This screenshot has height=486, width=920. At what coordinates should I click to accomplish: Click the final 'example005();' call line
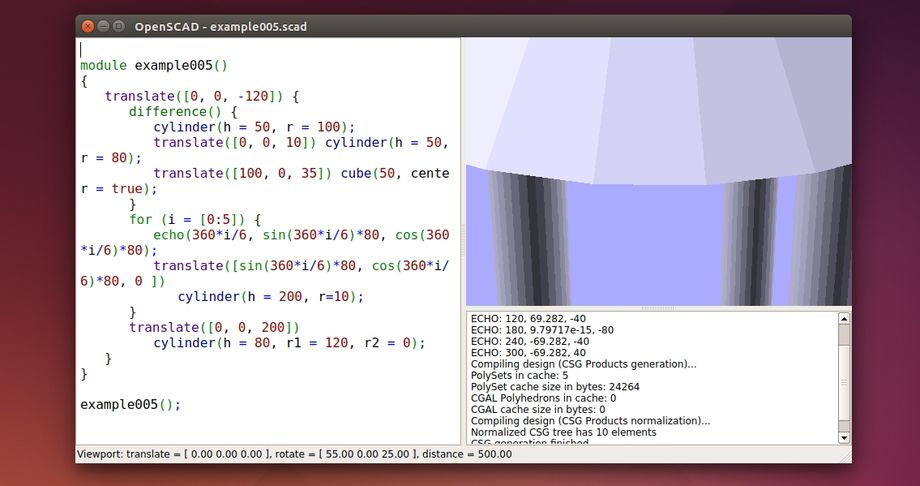[x=130, y=405]
